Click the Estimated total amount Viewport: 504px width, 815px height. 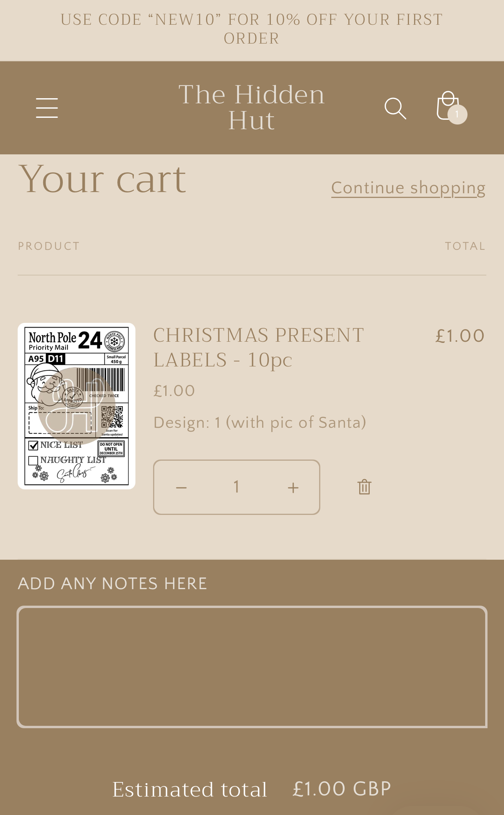click(341, 788)
